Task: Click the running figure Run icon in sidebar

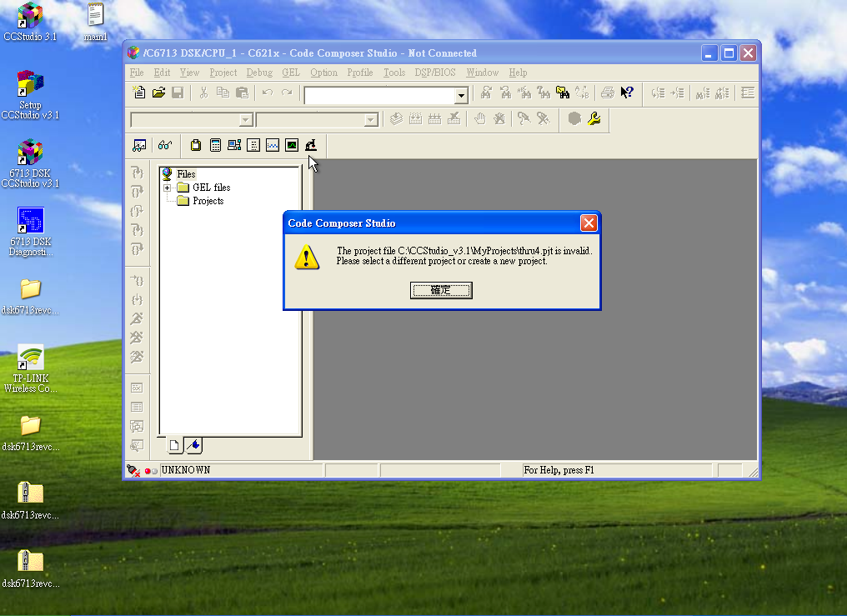Action: point(137,318)
